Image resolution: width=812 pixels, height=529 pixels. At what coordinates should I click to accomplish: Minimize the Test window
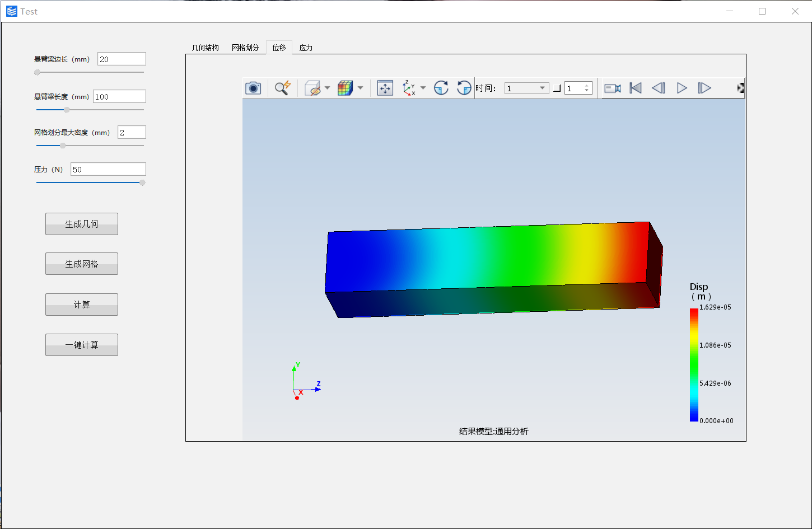pos(730,11)
